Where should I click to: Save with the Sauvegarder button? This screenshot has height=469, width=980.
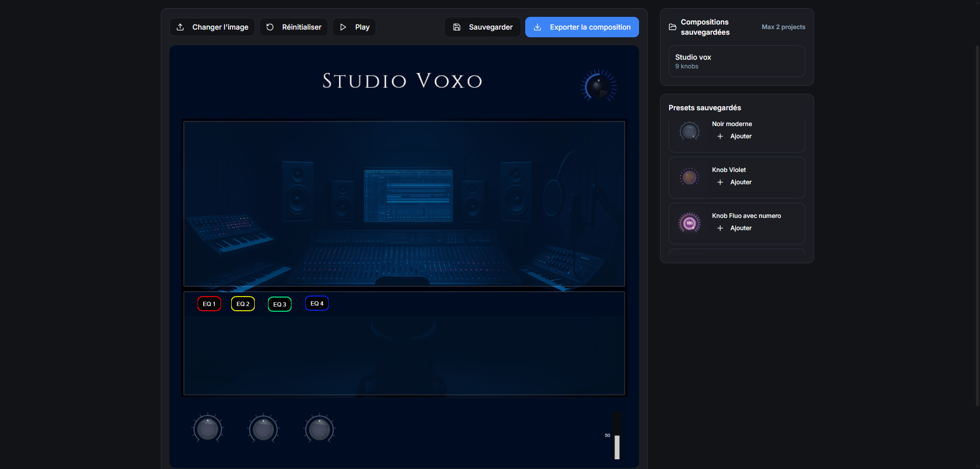483,27
